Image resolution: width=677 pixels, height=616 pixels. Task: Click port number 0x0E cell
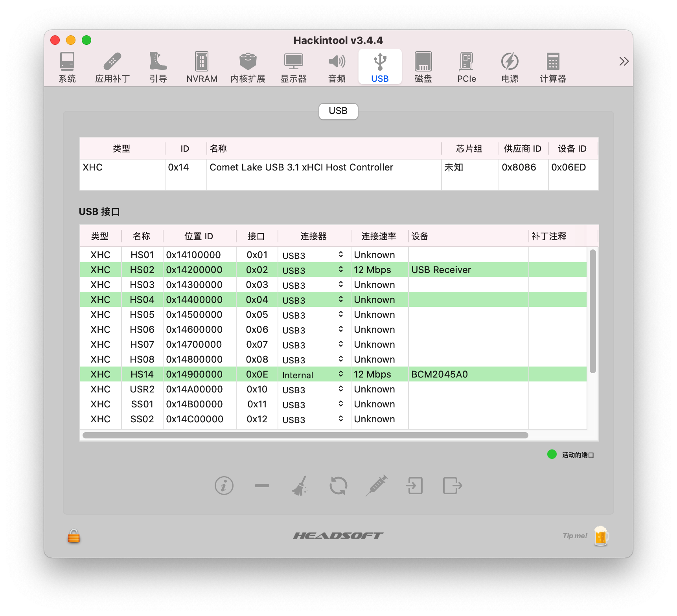[257, 374]
